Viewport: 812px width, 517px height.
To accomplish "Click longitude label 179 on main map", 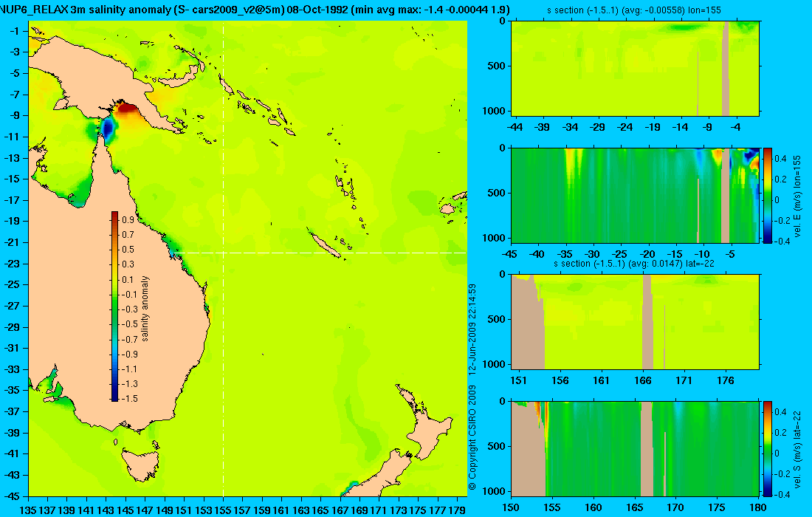I will [457, 510].
